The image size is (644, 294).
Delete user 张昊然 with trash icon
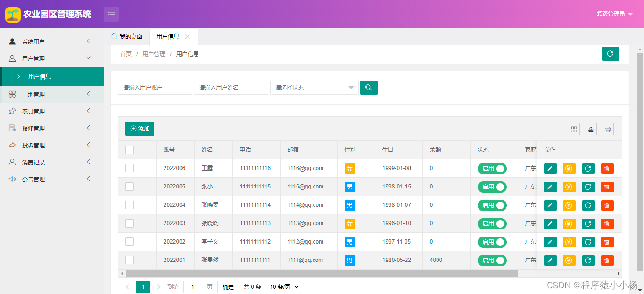[607, 261]
